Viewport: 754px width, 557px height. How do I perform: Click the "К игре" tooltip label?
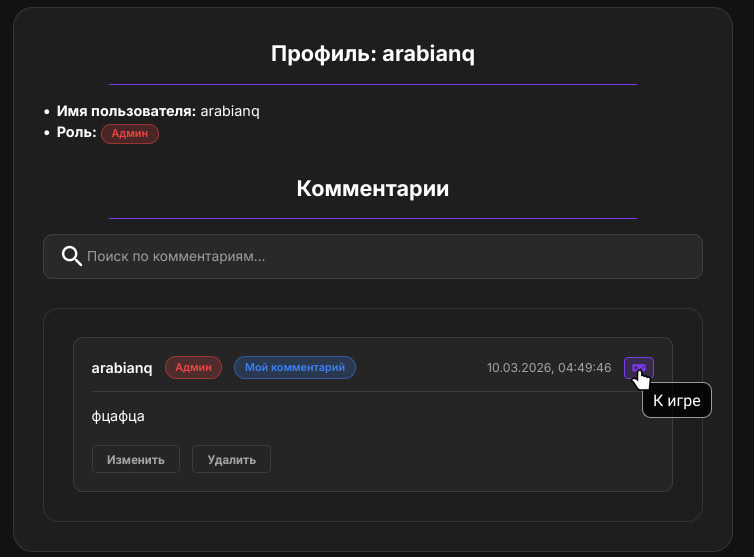point(677,401)
